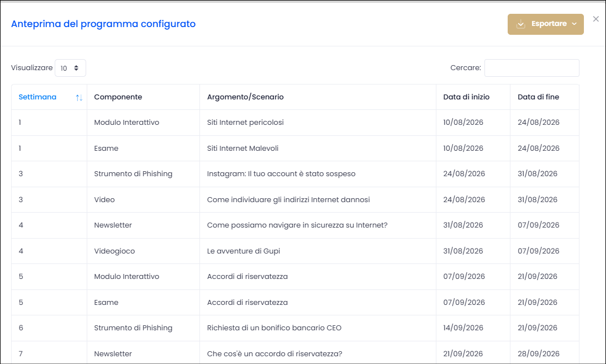Click the Le avventure di Gupi entry
This screenshot has width=606, height=364.
pos(244,251)
